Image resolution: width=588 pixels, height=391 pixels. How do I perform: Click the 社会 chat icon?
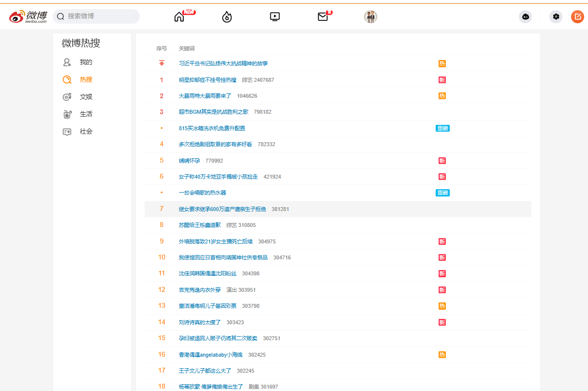[x=67, y=132]
